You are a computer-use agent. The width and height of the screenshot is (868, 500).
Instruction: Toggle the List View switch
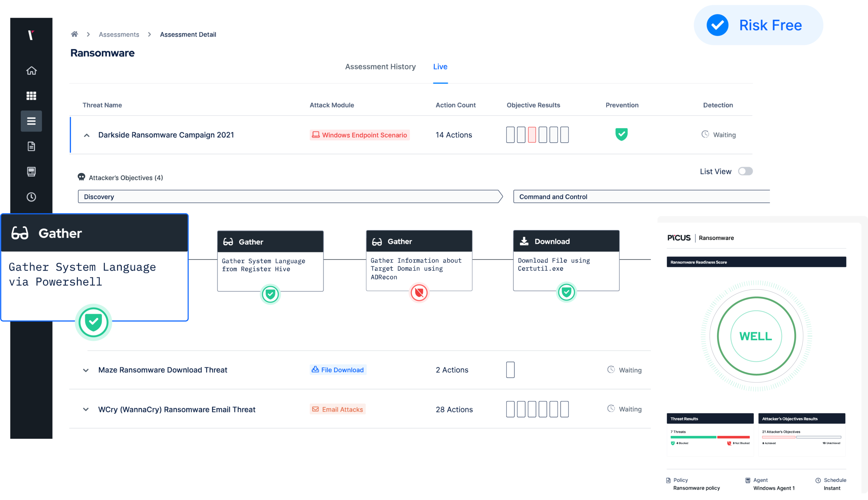745,171
